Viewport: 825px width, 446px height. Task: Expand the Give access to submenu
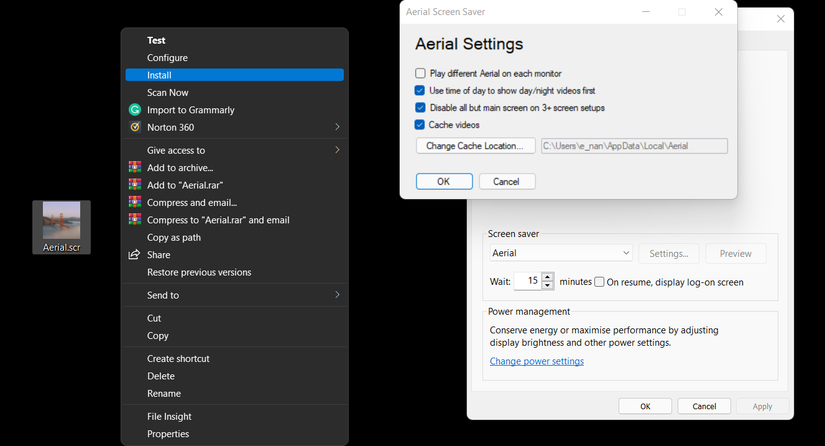tap(235, 150)
